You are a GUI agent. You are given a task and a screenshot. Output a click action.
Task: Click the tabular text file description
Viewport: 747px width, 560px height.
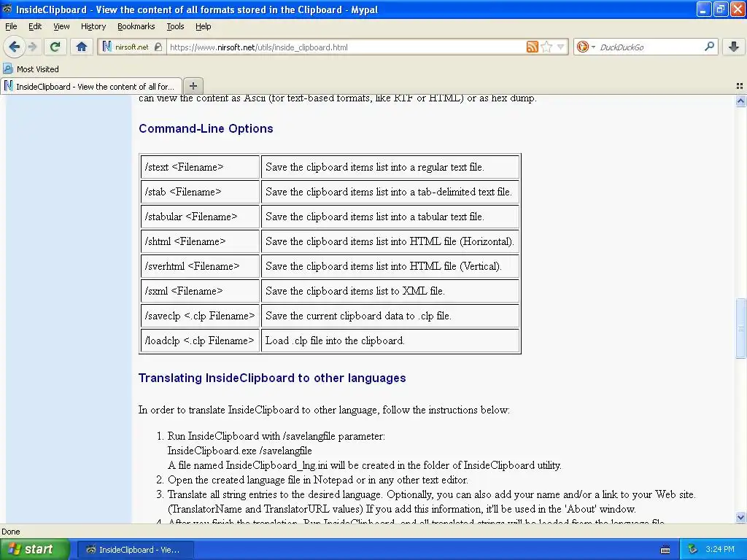click(390, 217)
